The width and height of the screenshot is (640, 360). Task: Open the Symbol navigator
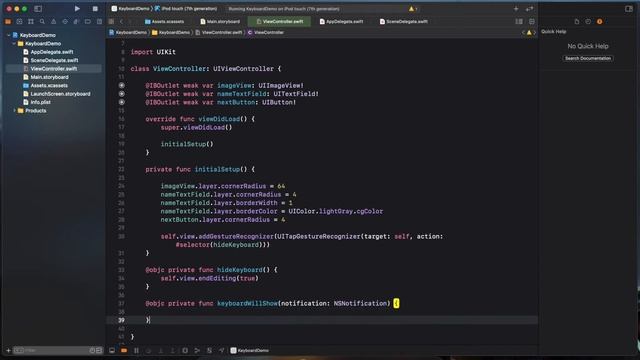click(x=31, y=21)
